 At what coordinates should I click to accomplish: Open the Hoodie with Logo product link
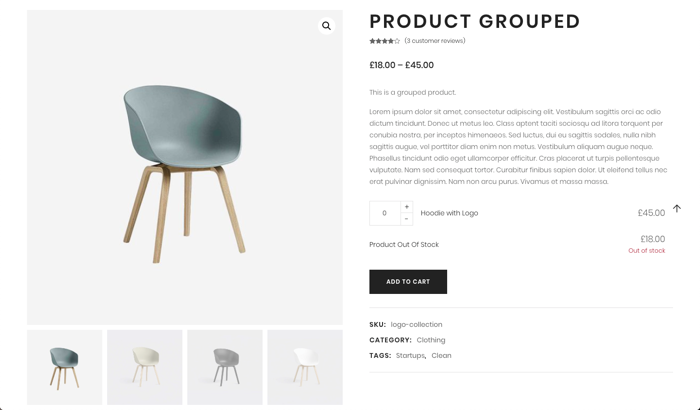click(449, 213)
